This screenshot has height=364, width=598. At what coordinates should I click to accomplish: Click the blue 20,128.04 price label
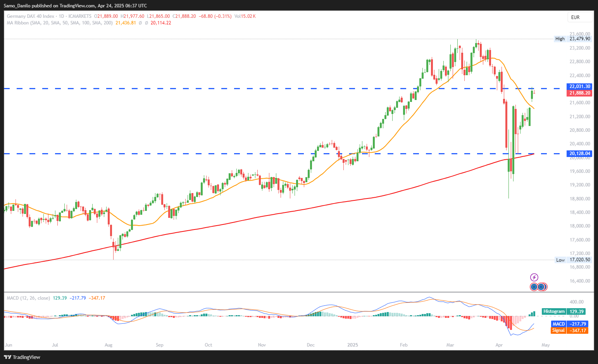[x=580, y=154]
